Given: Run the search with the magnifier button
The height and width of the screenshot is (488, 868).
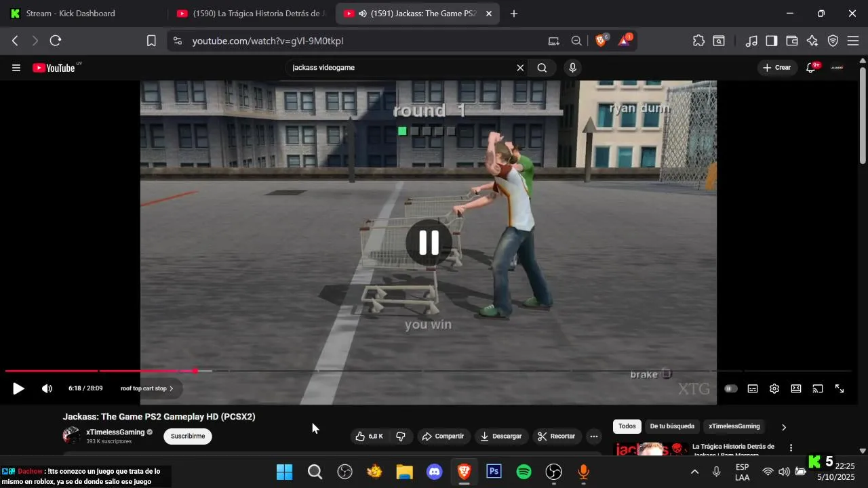Looking at the screenshot, I should pos(542,68).
